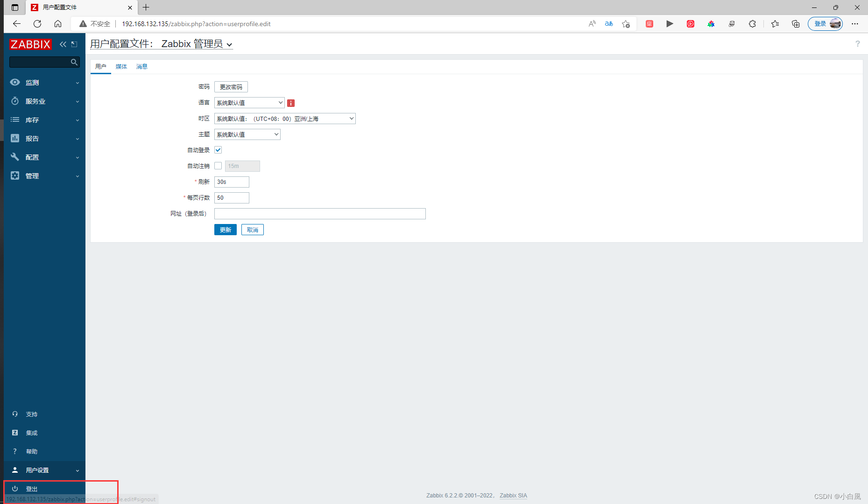Click the 每页行数 rows field

coord(232,198)
